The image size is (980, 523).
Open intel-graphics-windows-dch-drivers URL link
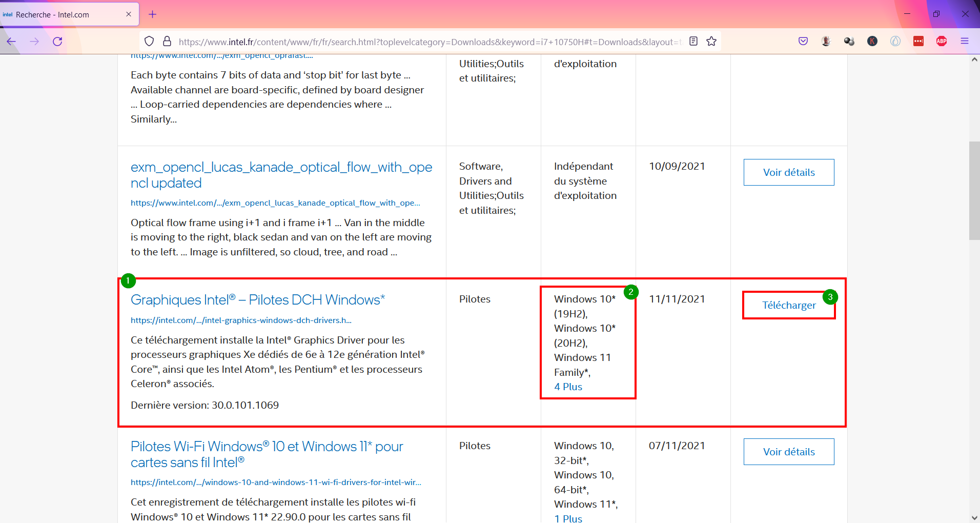tap(241, 320)
